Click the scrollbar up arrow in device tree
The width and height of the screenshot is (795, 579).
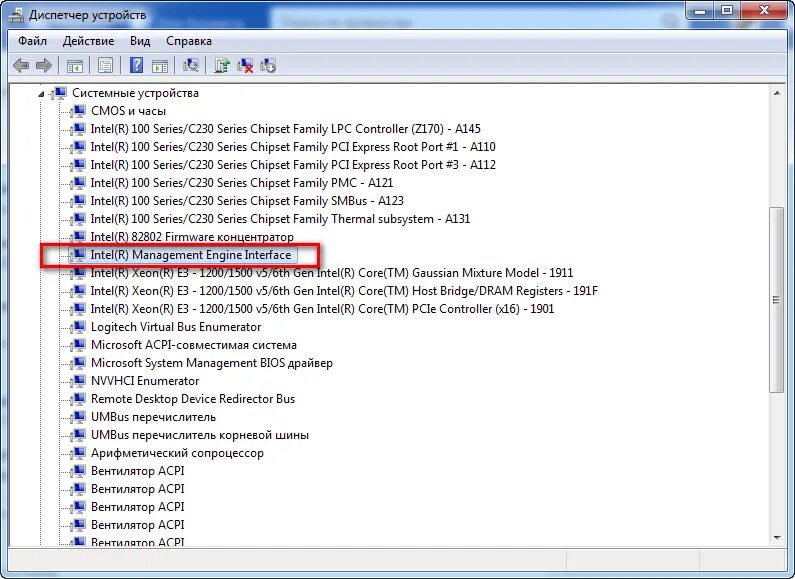coord(777,93)
